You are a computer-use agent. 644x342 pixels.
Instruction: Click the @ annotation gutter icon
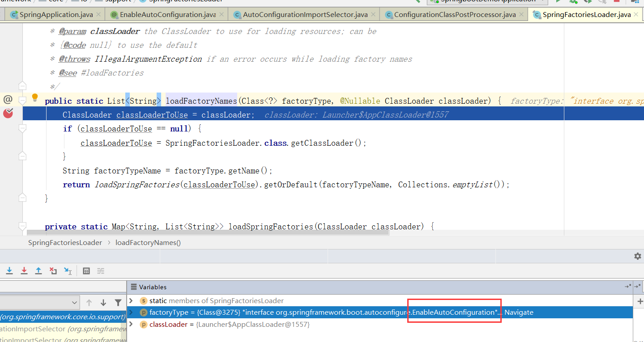8,100
